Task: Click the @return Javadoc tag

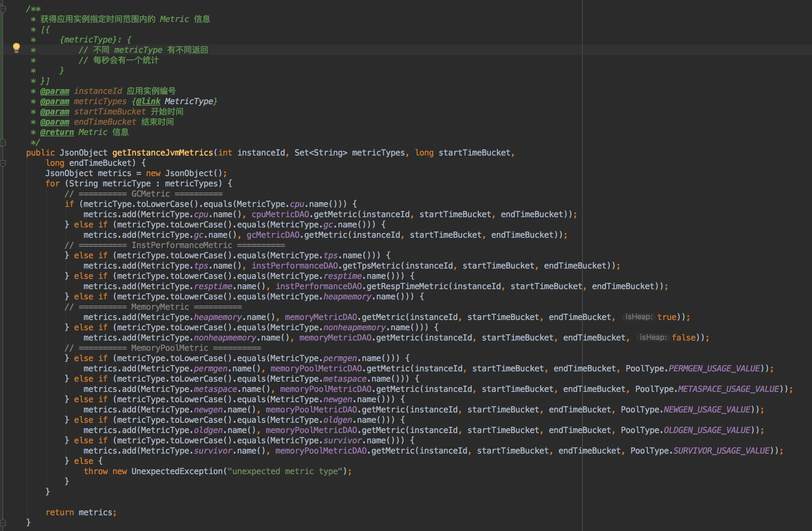Action: point(57,132)
